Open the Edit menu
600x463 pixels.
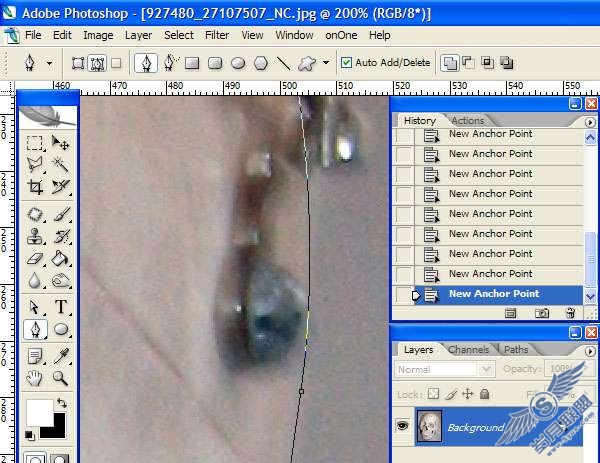click(x=62, y=35)
